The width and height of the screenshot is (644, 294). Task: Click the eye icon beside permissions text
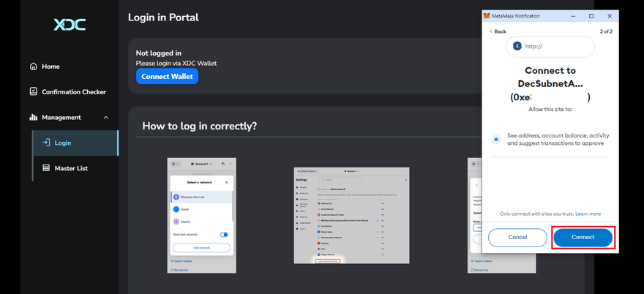click(x=497, y=139)
